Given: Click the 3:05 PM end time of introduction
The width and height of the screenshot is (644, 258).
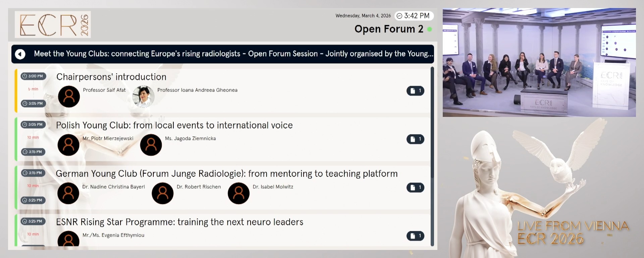Looking at the screenshot, I should point(33,103).
